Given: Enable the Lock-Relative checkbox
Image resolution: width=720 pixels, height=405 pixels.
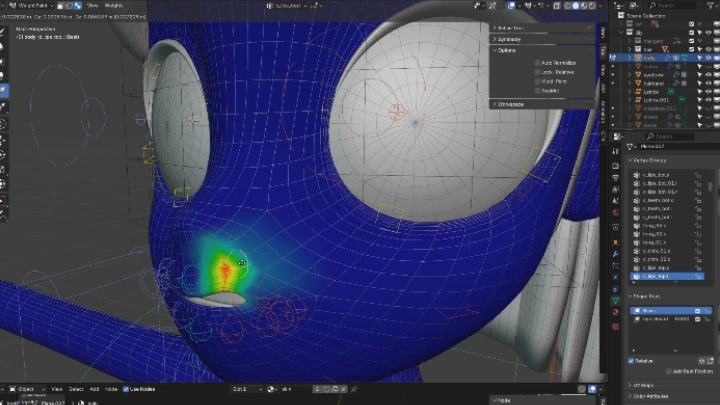Looking at the screenshot, I should [537, 72].
